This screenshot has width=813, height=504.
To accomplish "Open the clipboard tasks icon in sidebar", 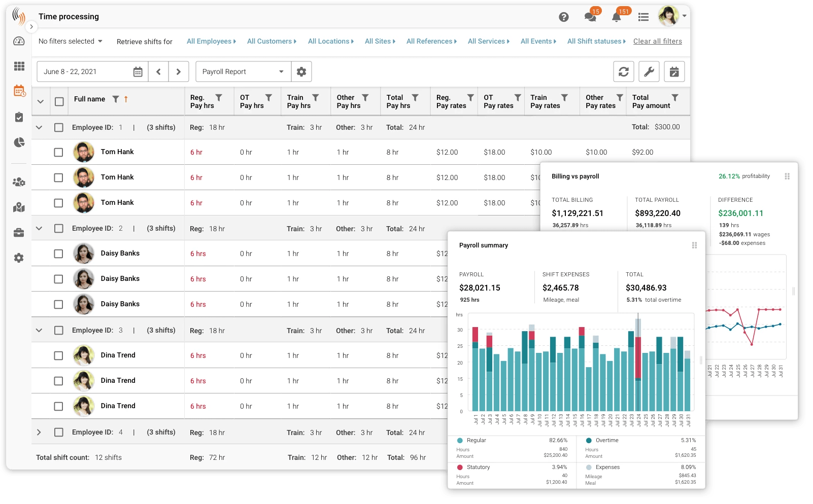I will point(19,117).
